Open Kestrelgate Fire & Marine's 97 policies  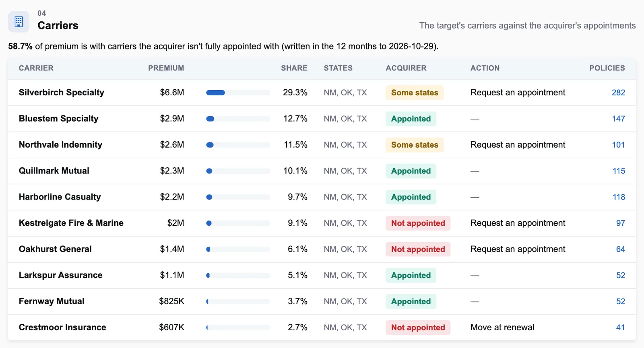pyautogui.click(x=620, y=223)
